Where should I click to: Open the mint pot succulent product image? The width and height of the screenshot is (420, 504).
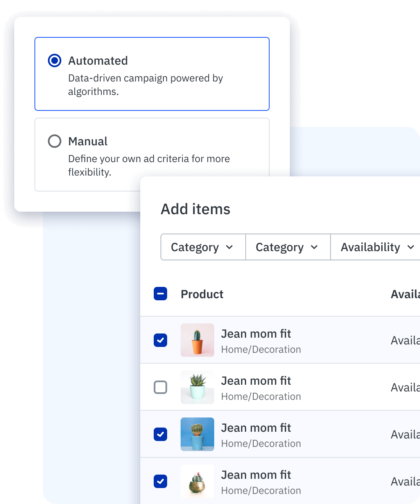click(x=197, y=387)
